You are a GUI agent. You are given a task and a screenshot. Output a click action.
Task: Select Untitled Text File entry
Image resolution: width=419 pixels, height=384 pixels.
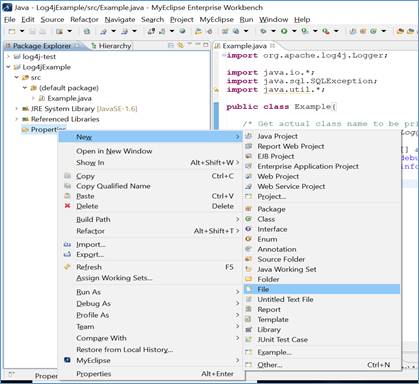(x=322, y=299)
